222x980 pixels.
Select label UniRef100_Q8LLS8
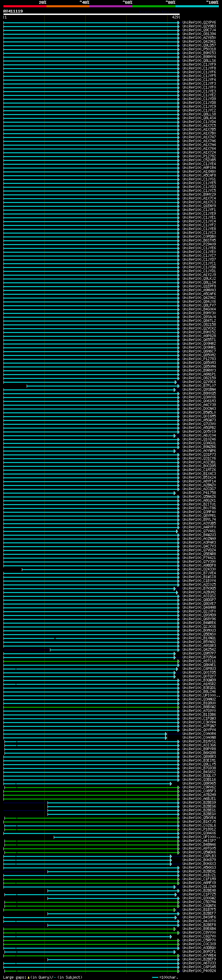199,114
